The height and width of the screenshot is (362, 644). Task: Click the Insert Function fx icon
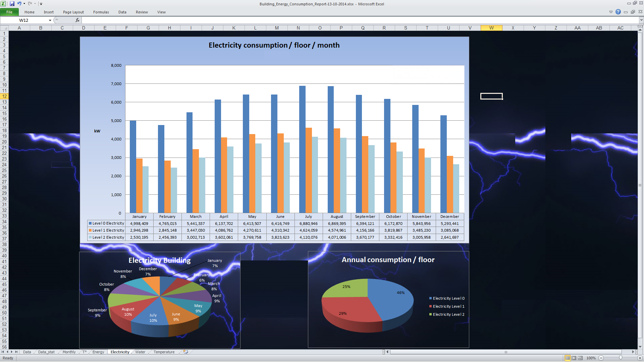77,20
